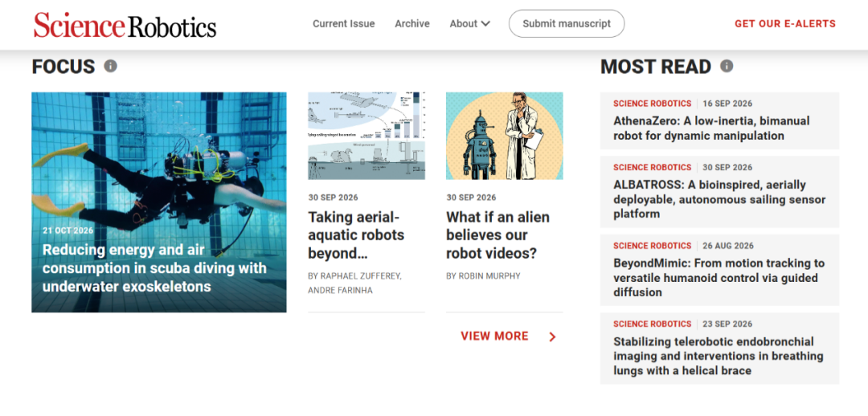
Task: Click the Science Robotics logo
Action: point(125,25)
